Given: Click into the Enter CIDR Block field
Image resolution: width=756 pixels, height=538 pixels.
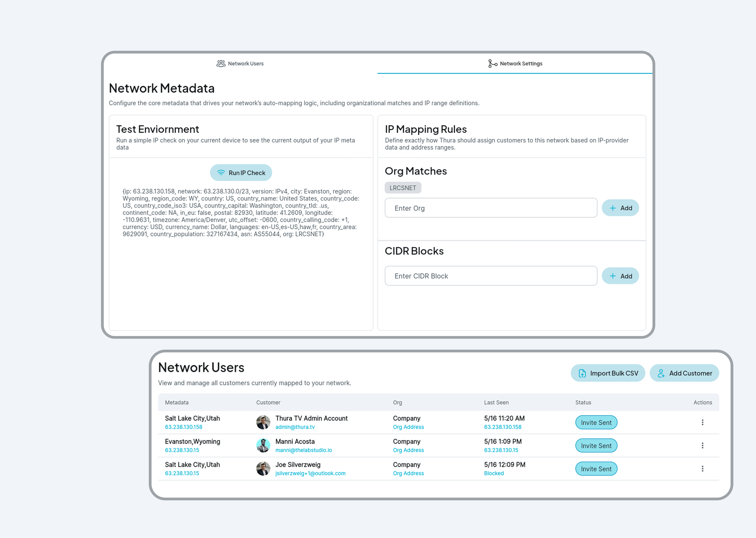Looking at the screenshot, I should point(491,276).
